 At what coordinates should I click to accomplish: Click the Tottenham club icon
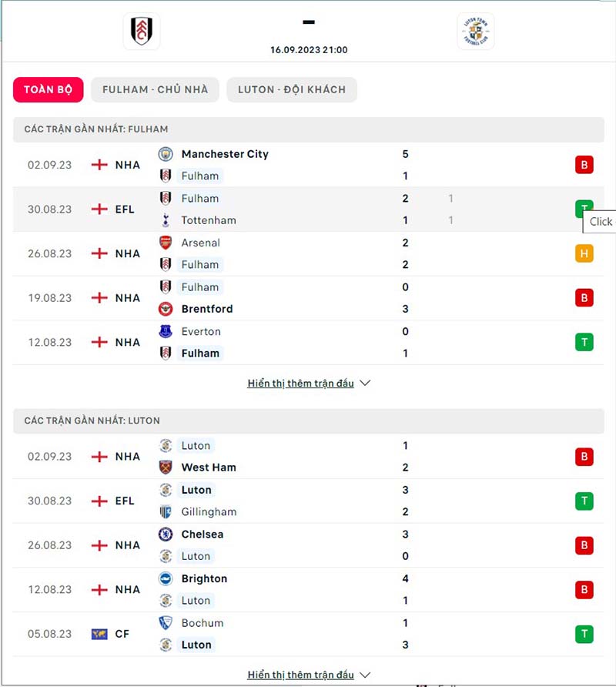click(x=164, y=220)
